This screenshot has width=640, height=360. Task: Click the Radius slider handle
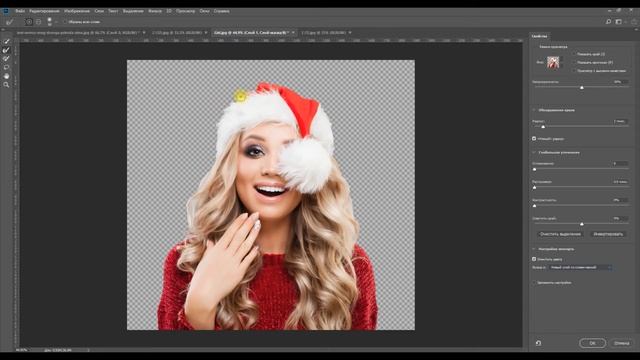pyautogui.click(x=543, y=127)
